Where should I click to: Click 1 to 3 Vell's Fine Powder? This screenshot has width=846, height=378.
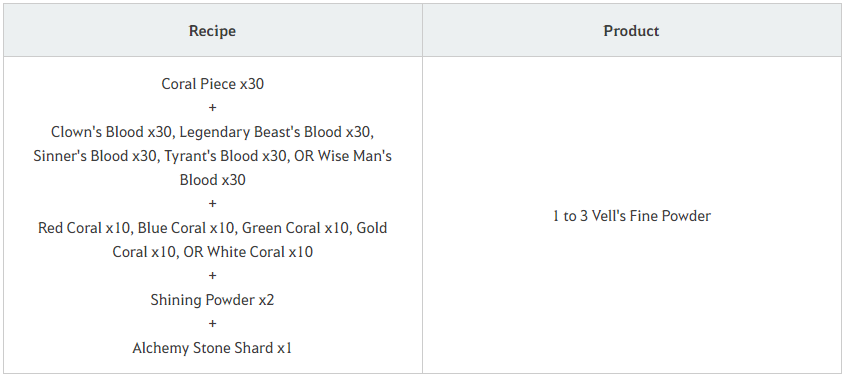tap(632, 216)
